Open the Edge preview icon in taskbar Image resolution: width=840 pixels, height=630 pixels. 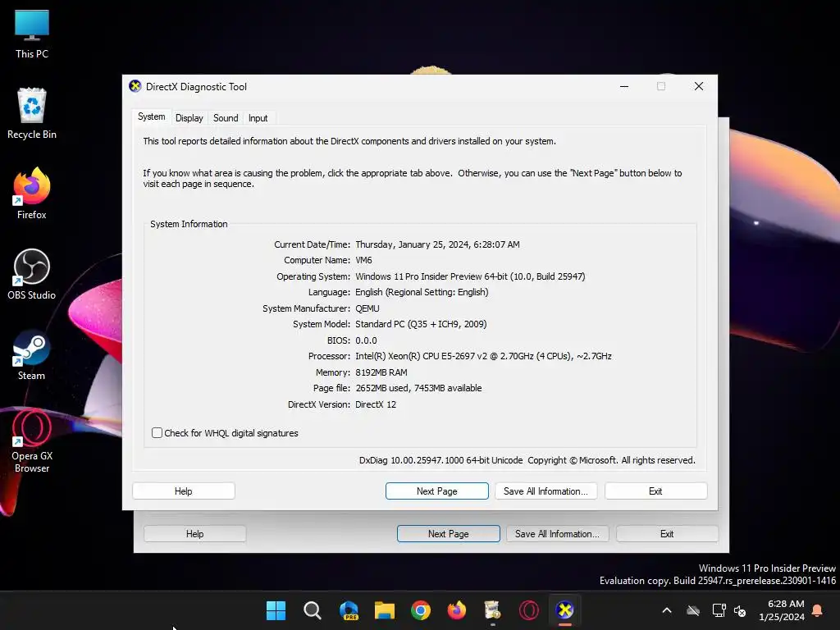point(349,610)
